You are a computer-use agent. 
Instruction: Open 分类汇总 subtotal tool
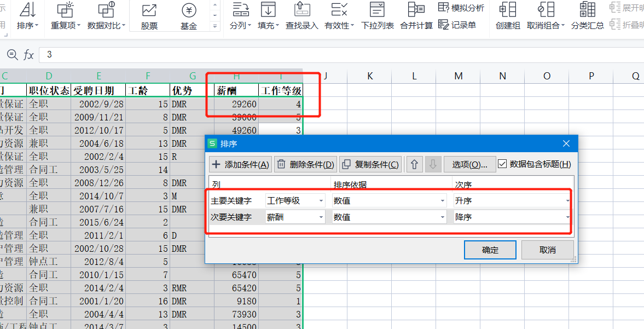tap(587, 16)
